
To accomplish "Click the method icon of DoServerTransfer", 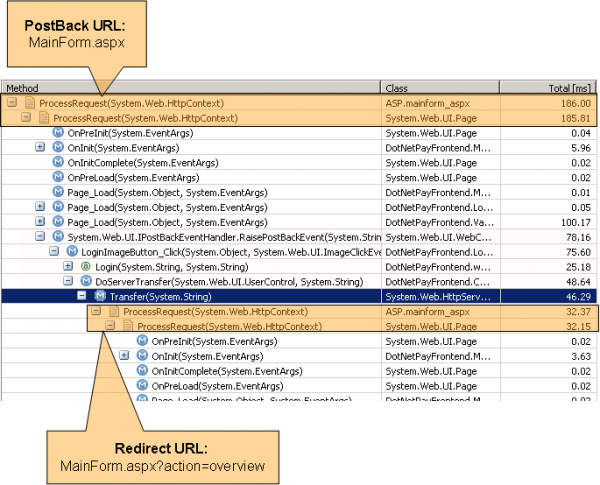I will (x=86, y=281).
